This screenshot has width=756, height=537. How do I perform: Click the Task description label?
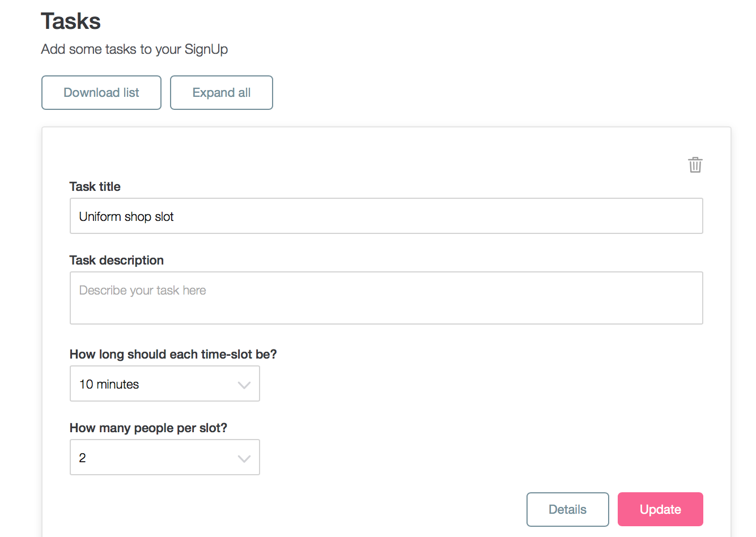pyautogui.click(x=116, y=260)
